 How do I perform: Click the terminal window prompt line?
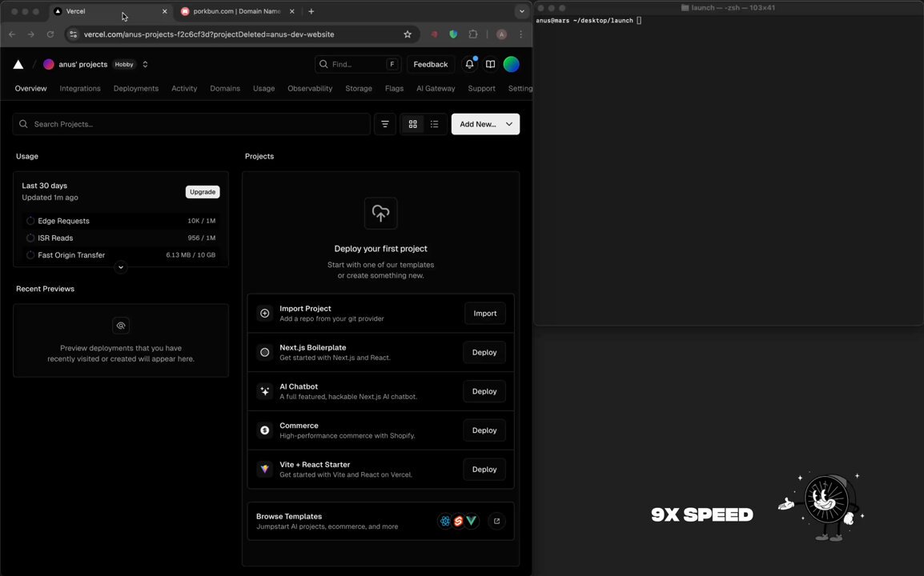pos(589,21)
